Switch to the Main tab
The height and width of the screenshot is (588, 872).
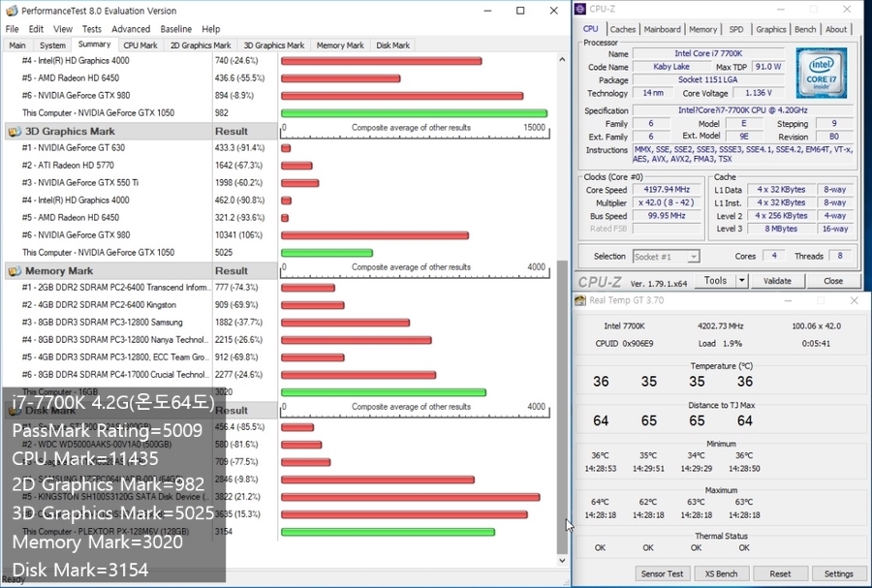pos(17,46)
